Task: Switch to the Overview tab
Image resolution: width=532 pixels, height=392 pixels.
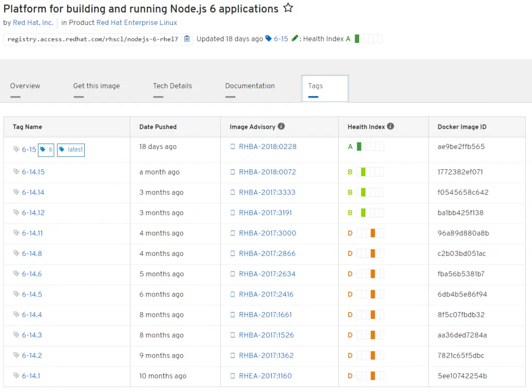Action: pos(24,86)
